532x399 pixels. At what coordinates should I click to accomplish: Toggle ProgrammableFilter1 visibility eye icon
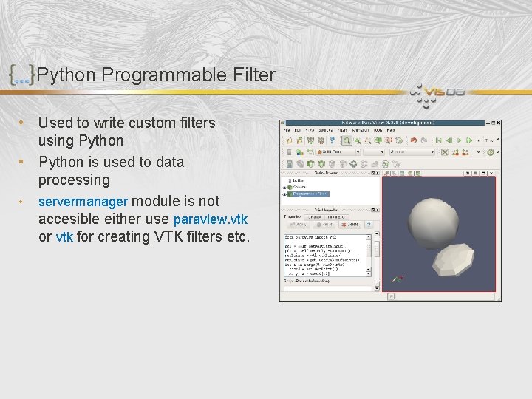pos(284,194)
